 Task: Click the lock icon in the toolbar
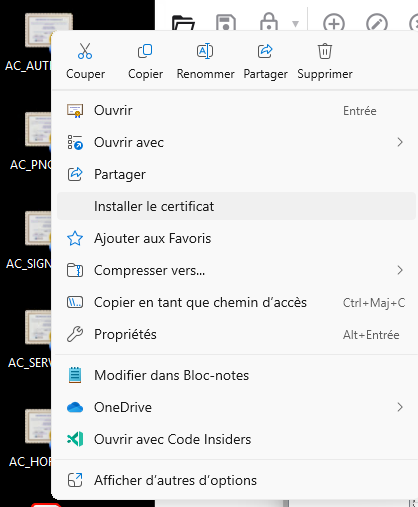269,22
